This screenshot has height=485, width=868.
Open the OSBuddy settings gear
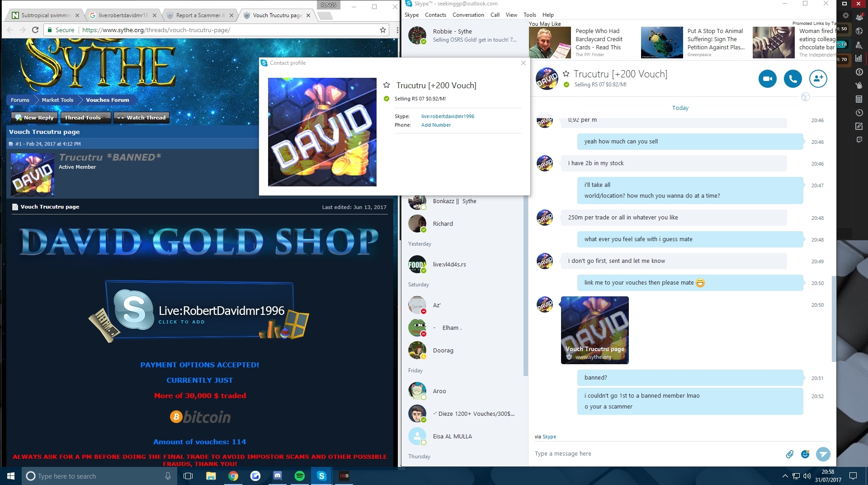tap(846, 16)
